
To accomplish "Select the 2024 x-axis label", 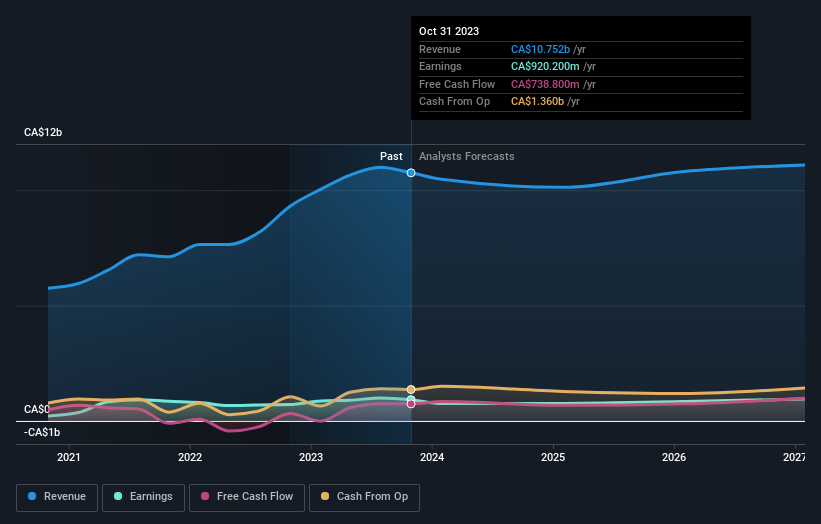I will pos(432,457).
